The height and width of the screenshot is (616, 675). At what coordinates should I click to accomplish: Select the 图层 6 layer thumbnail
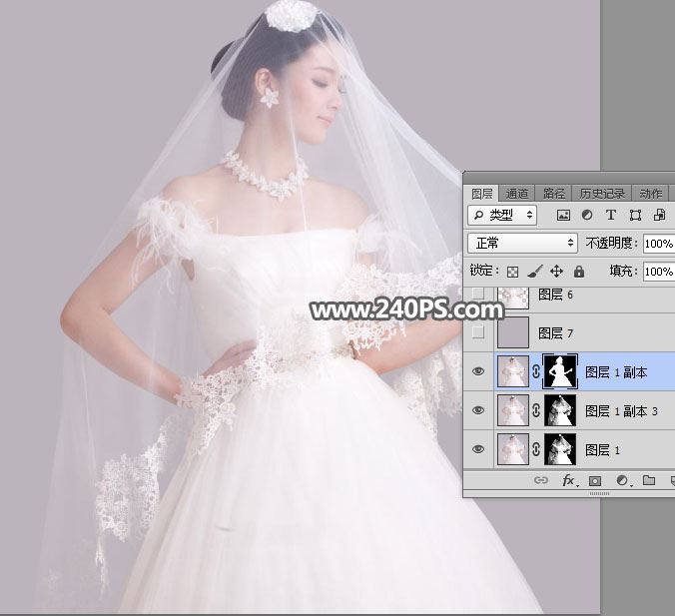click(513, 298)
